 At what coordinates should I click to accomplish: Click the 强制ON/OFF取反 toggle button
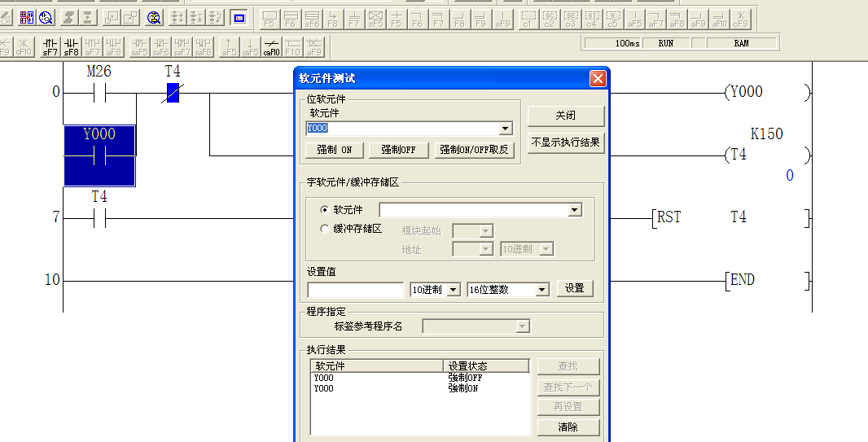(474, 150)
